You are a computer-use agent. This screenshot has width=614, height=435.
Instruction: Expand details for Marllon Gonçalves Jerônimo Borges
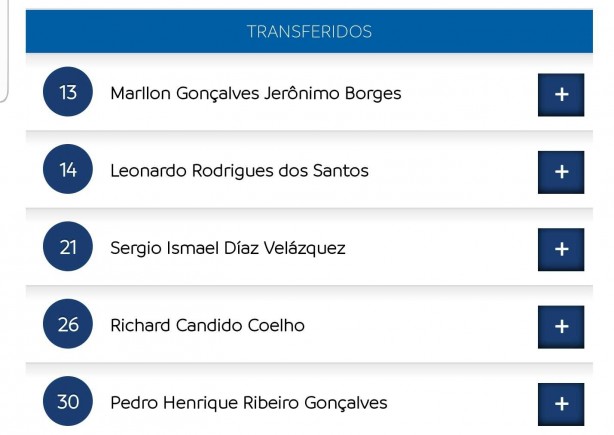tap(561, 95)
